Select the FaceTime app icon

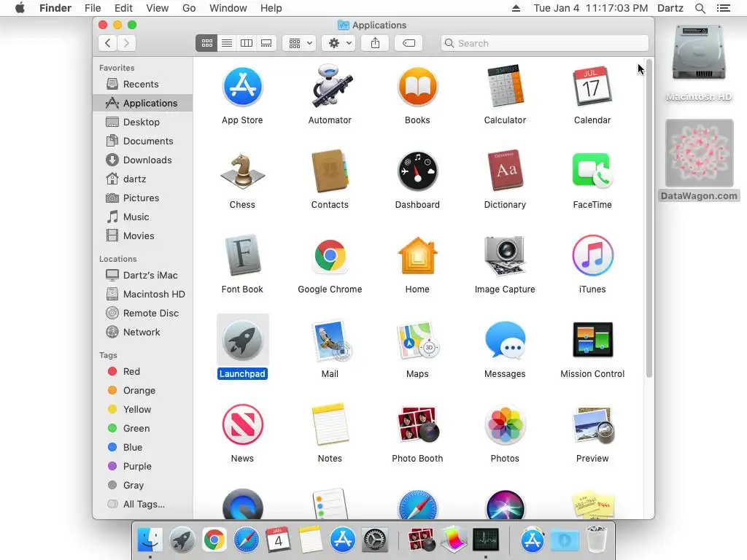pos(592,171)
